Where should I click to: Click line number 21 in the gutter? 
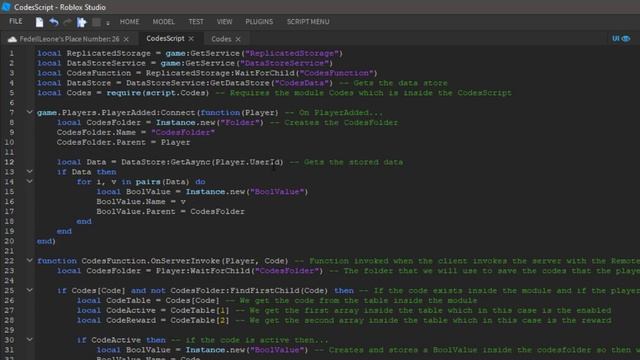coord(9,251)
